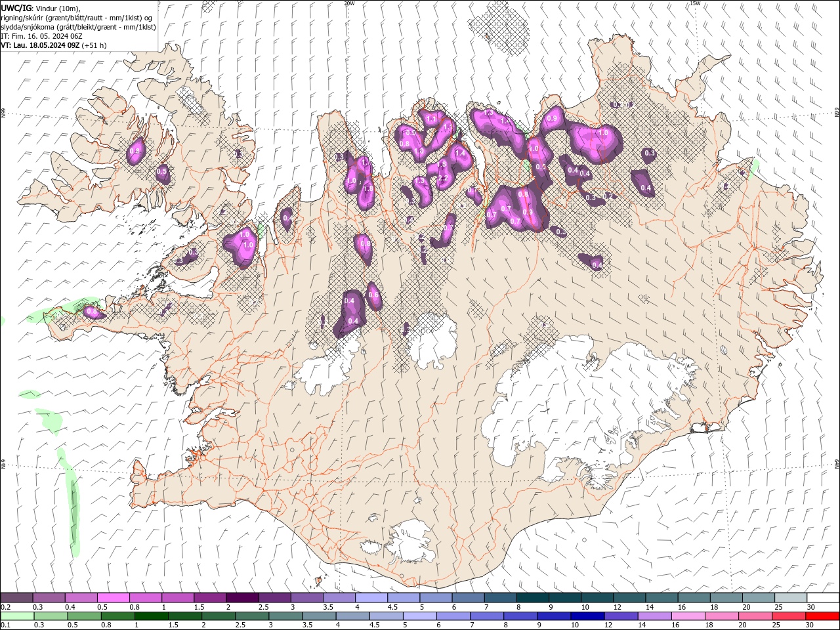Click the UWC/IG title in the legend box
The height and width of the screenshot is (630, 840).
(15, 8)
